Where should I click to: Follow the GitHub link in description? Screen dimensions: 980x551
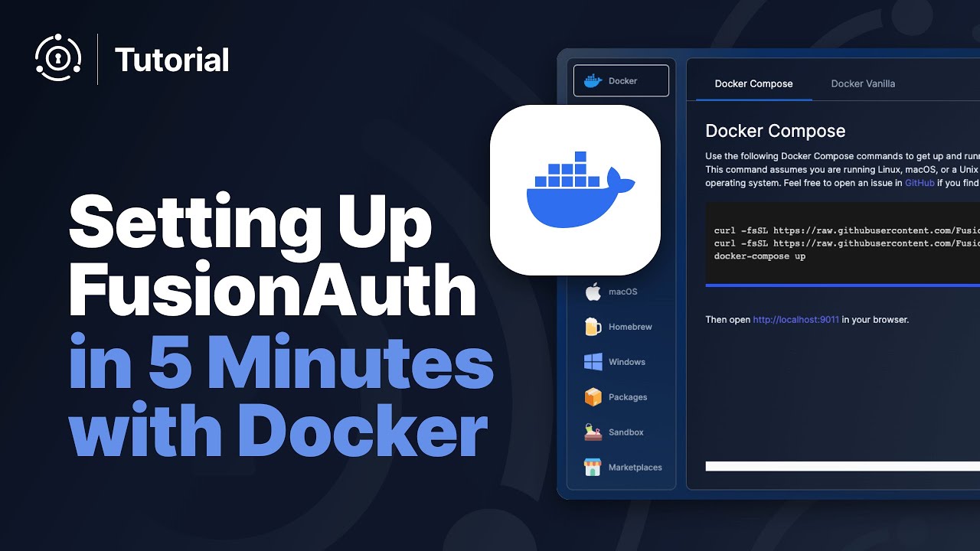920,184
